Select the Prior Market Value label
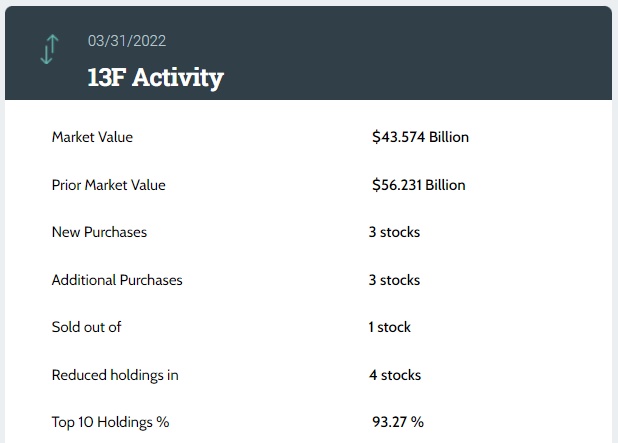The height and width of the screenshot is (443, 618). (108, 185)
